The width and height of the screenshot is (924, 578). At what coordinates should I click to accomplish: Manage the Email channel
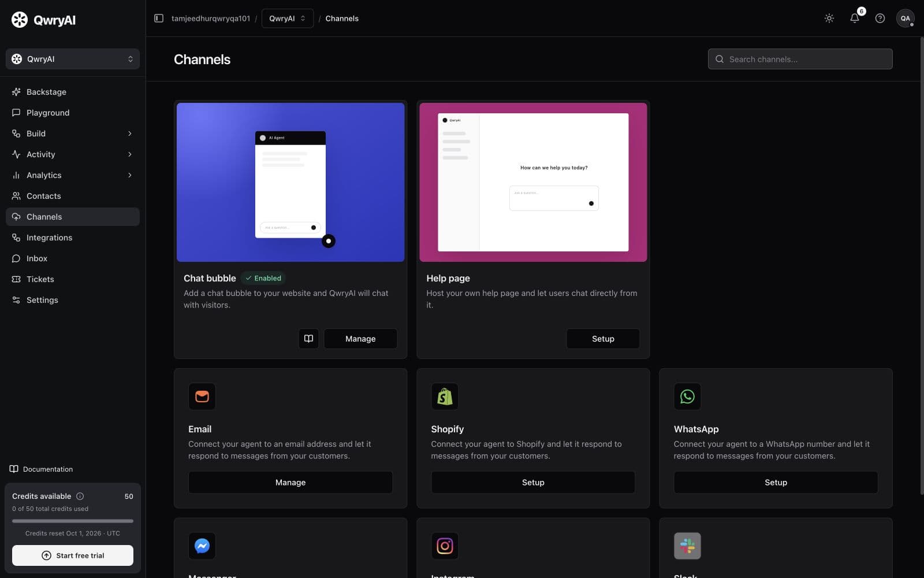[x=290, y=483]
